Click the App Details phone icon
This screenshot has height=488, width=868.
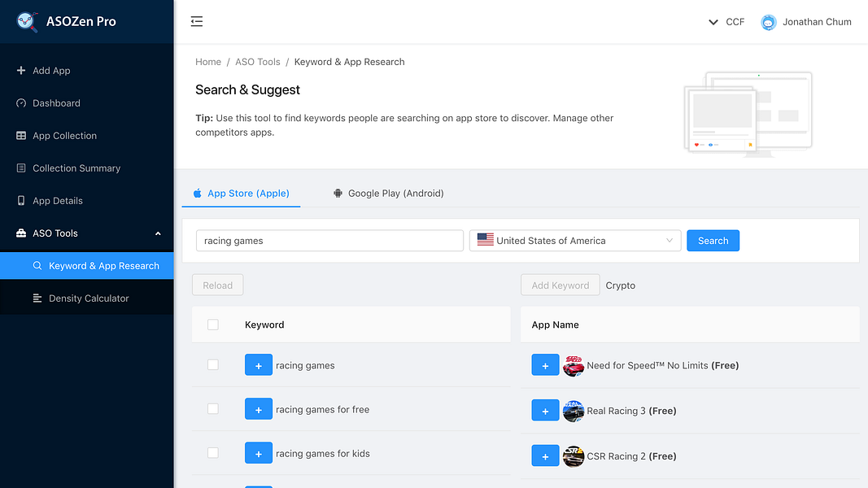point(21,201)
